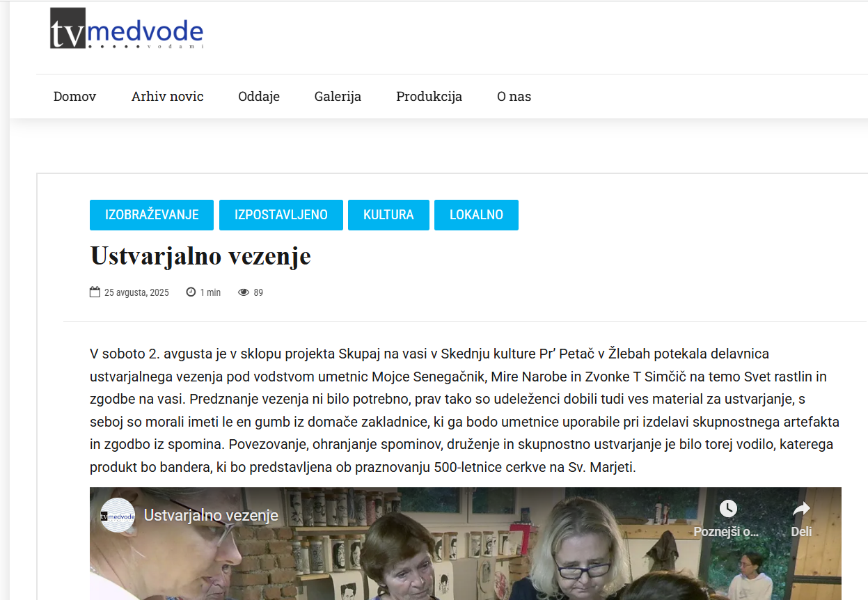
Task: Click the channel avatar on the video
Action: pos(118,516)
